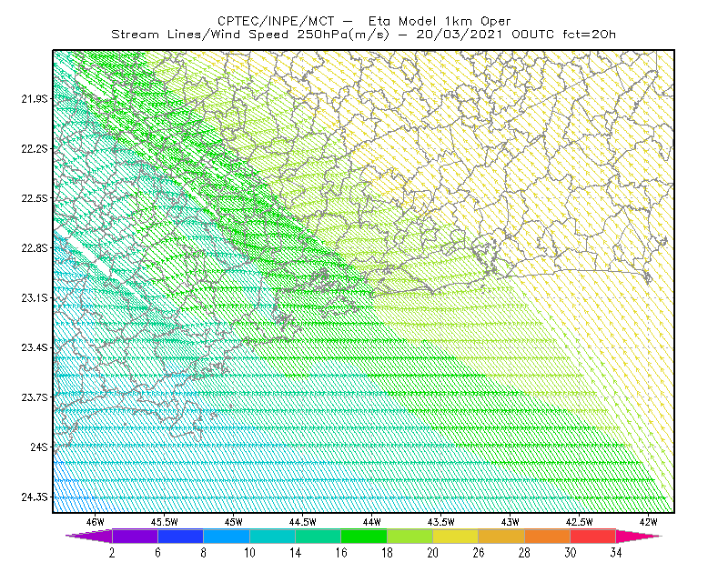This screenshot has height=562, width=728.
Task: Click the teal green 14-16 swatch
Action: pos(318,536)
